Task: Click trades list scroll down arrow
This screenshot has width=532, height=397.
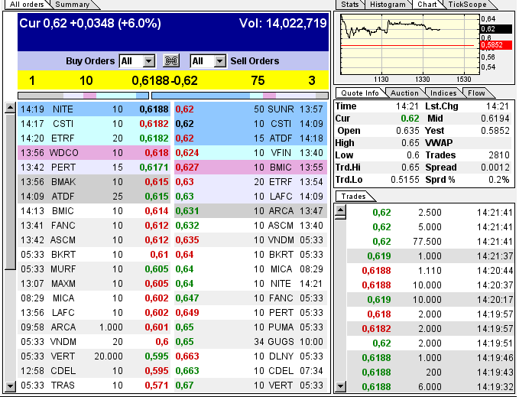Action: click(340, 386)
